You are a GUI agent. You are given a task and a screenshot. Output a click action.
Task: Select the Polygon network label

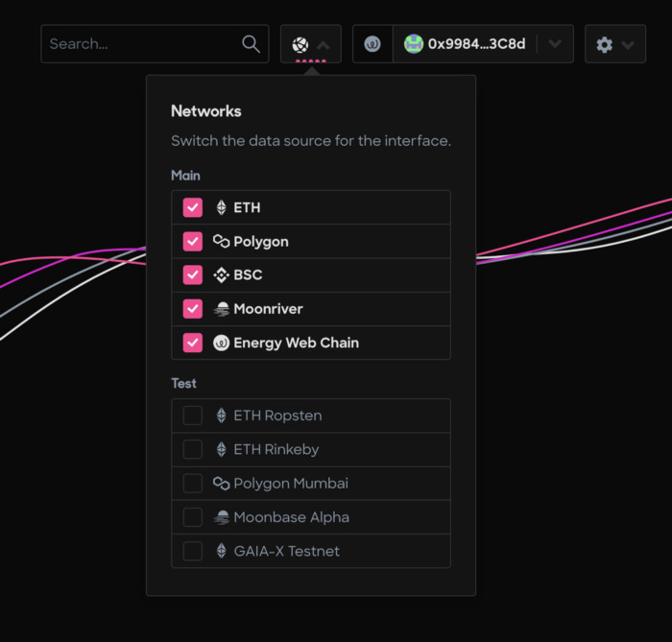pyautogui.click(x=261, y=242)
